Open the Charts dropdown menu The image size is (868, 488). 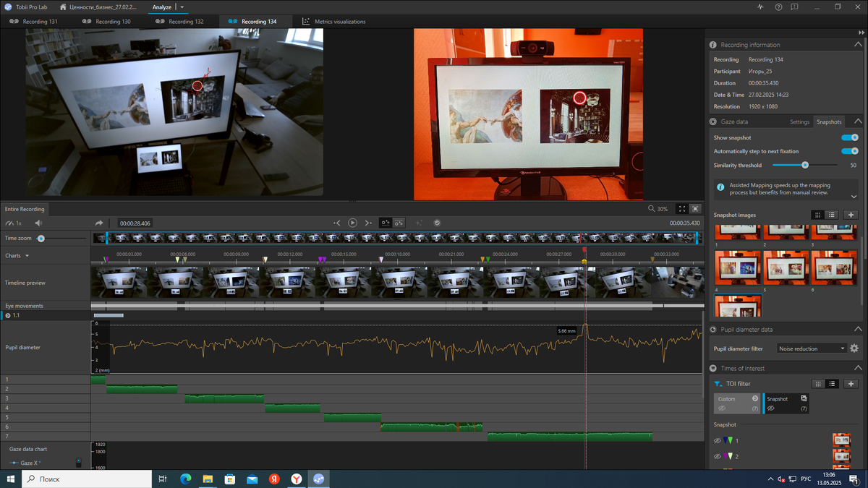point(17,256)
